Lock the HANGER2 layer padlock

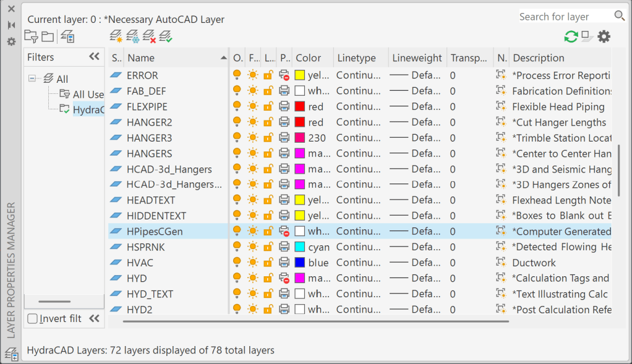click(268, 122)
